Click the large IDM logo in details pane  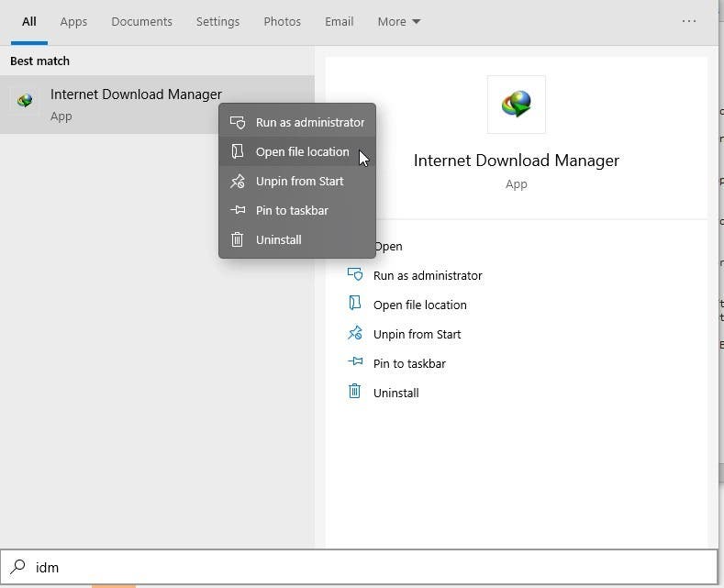pyautogui.click(x=516, y=105)
